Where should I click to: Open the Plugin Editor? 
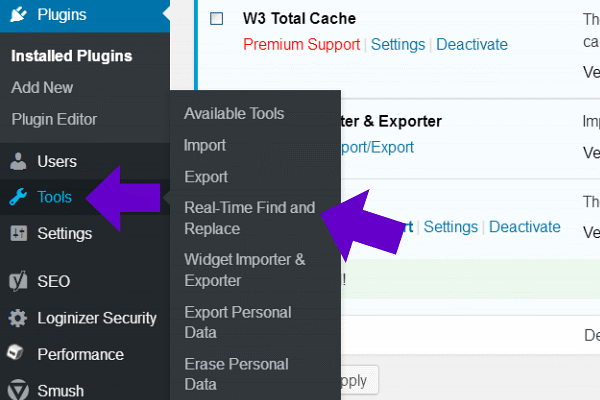point(54,119)
